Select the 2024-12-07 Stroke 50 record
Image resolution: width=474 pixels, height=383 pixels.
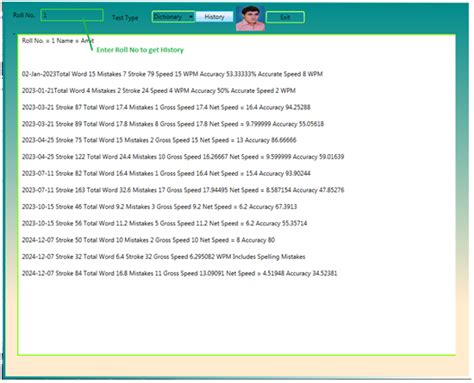coord(148,240)
